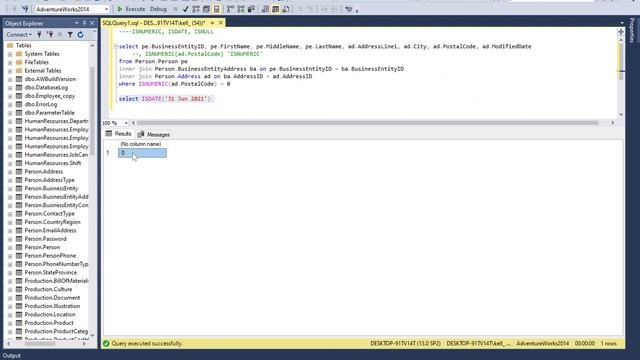Toggle IntelliSense Enabled toolbar button
This screenshot has width=640, height=360.
[217, 9]
